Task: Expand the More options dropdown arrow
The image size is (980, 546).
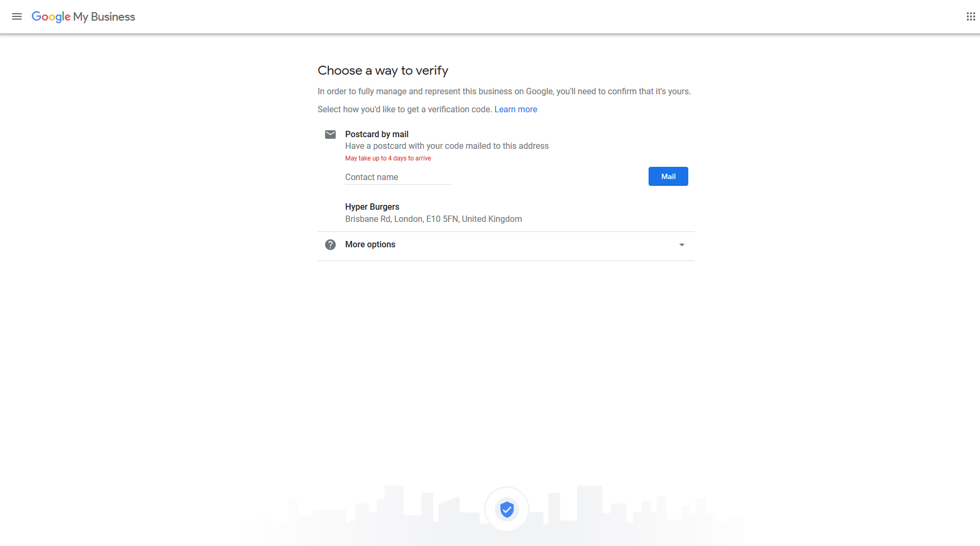Action: (682, 245)
